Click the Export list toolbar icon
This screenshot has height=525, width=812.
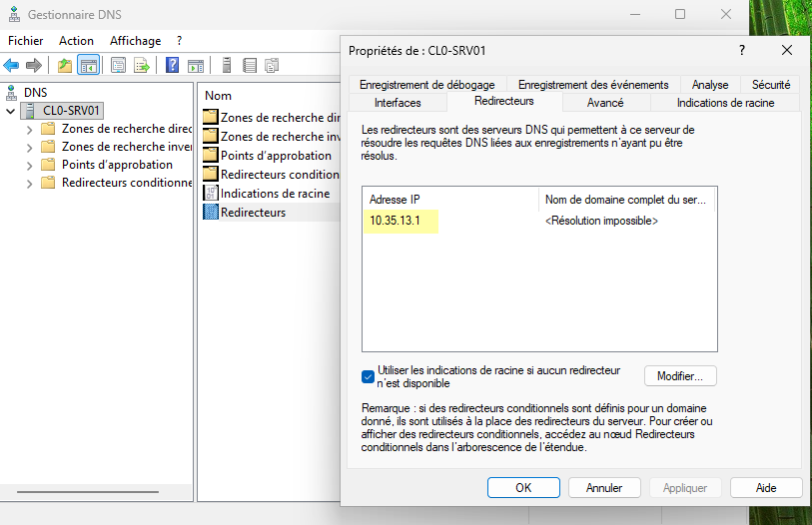click(x=142, y=65)
